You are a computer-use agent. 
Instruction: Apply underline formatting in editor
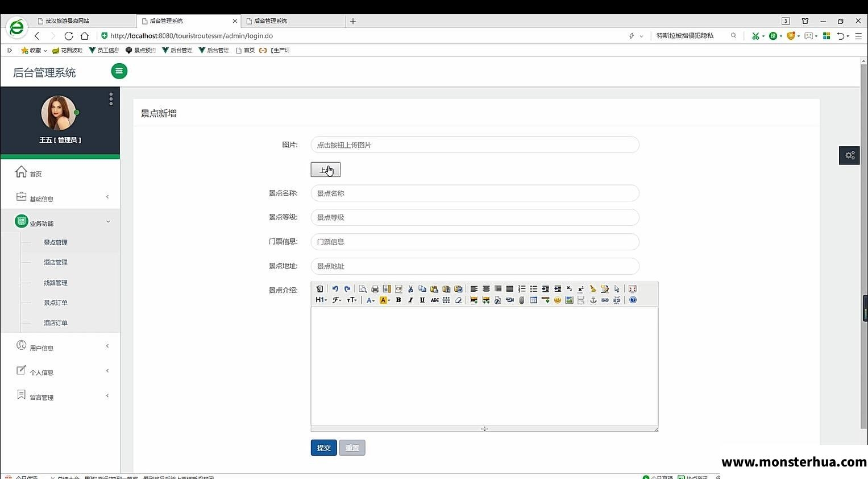click(x=422, y=300)
